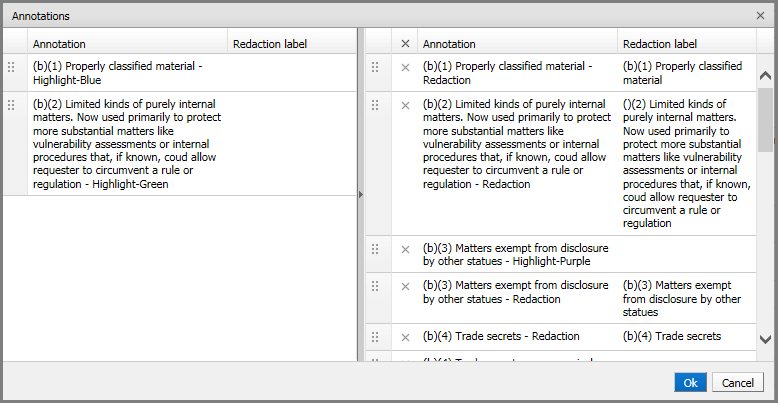
Task: Click scroll up arrow in right list
Action: [x=766, y=75]
